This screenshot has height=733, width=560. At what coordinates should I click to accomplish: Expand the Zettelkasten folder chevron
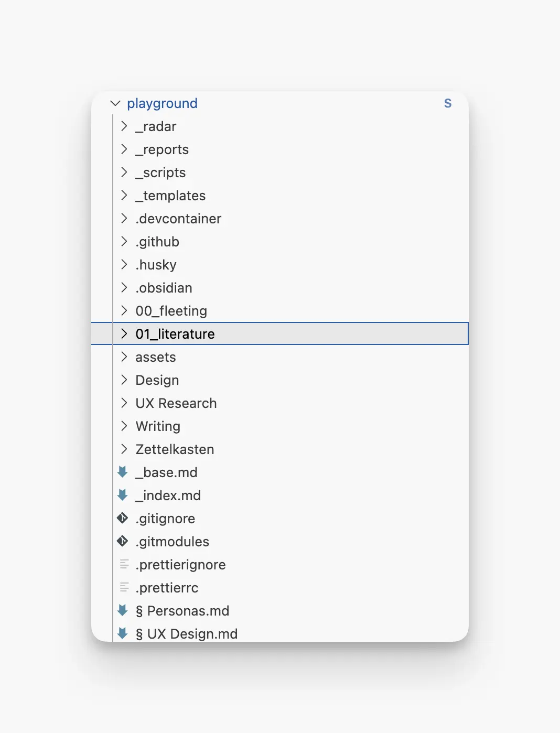[x=124, y=449]
